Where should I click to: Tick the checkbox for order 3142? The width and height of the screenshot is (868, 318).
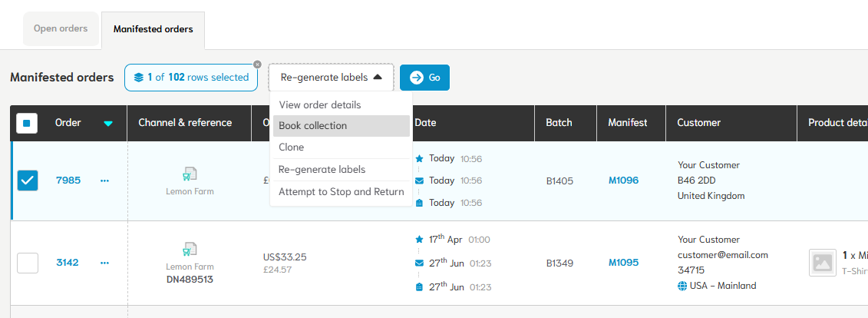pyautogui.click(x=27, y=263)
